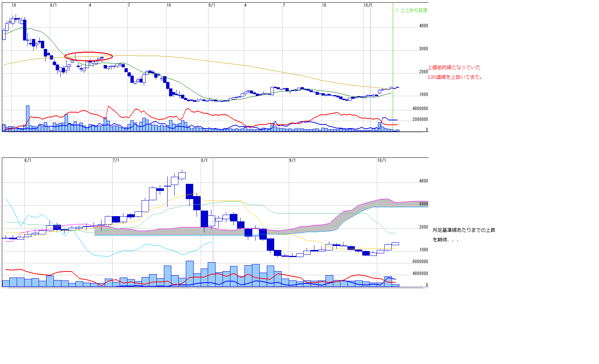Click the '8/1' date label on upper chart
This screenshot has height=364, width=599.
pyautogui.click(x=54, y=5)
